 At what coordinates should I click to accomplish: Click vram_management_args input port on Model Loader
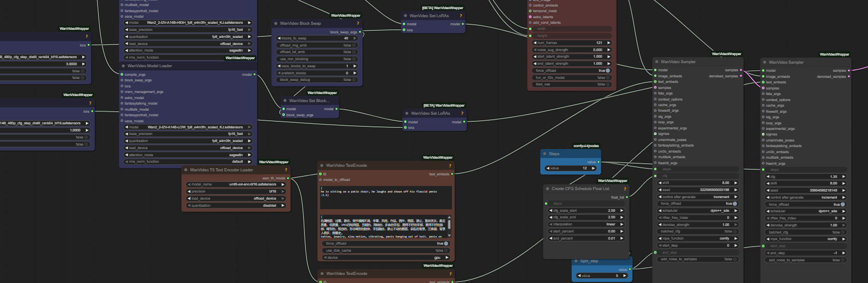point(122,92)
